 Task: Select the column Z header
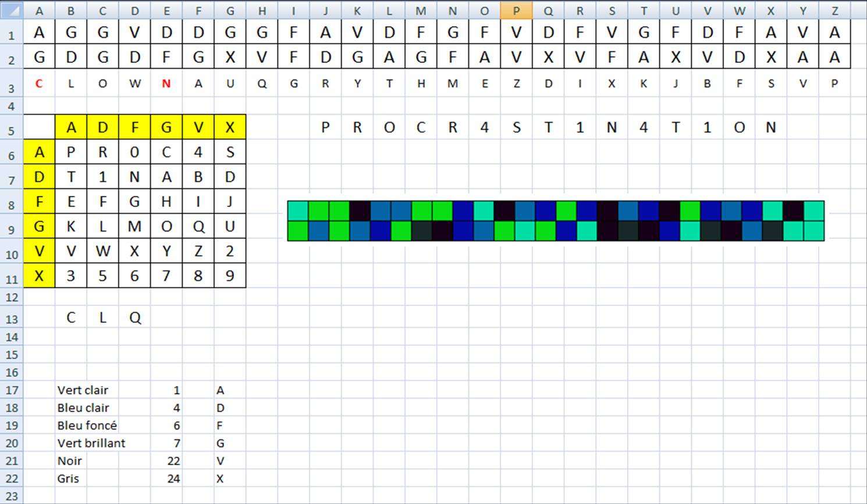(834, 10)
